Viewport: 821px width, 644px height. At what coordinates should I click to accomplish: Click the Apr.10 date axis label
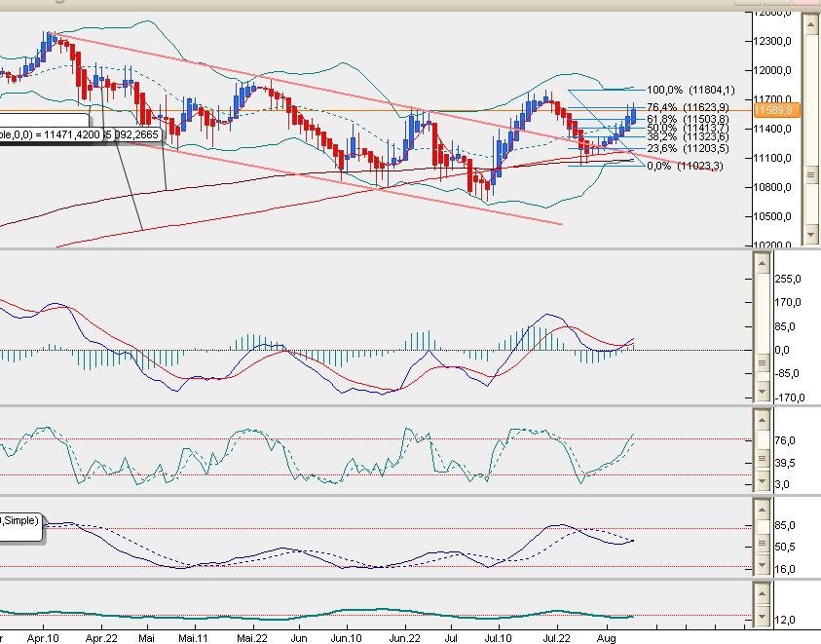(43, 638)
